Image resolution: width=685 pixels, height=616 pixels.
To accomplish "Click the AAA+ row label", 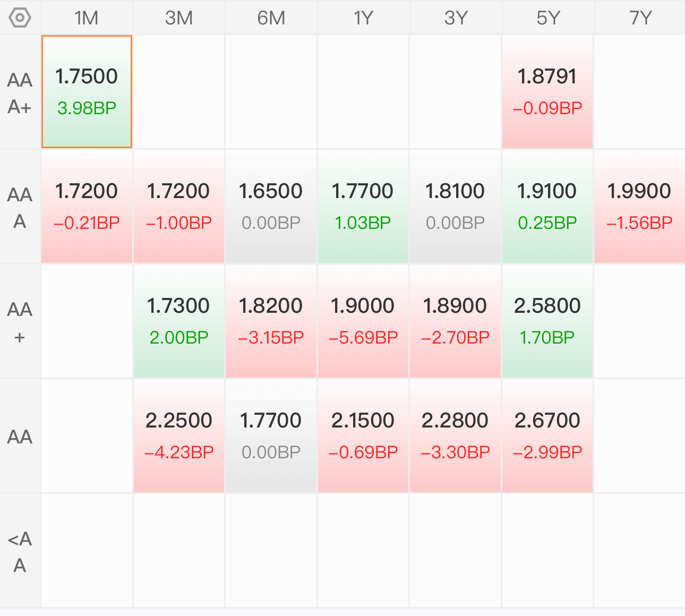I will [x=20, y=93].
